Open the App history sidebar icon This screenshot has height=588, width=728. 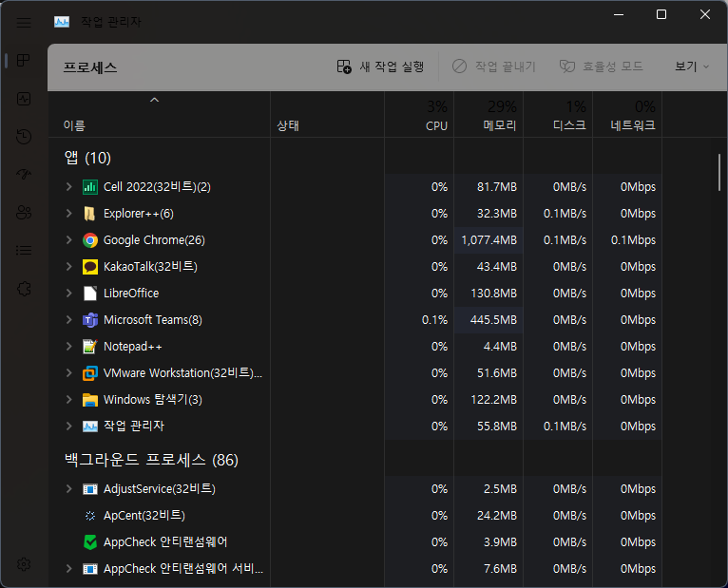pyautogui.click(x=24, y=137)
